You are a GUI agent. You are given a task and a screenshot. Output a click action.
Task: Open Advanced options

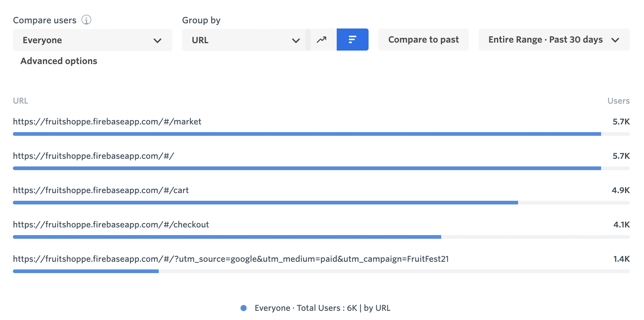click(59, 61)
